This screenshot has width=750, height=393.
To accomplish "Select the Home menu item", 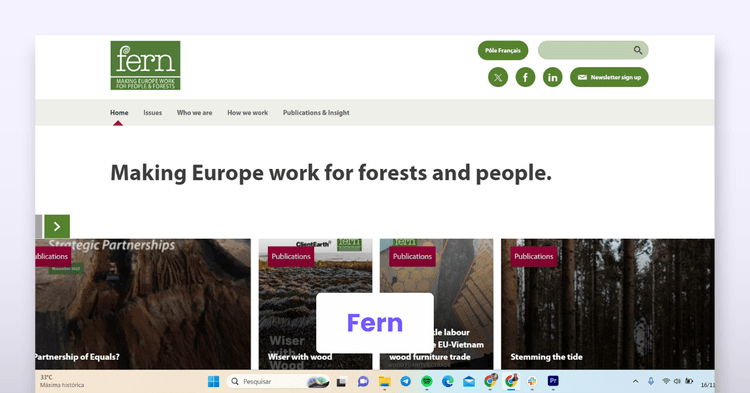I will 119,113.
